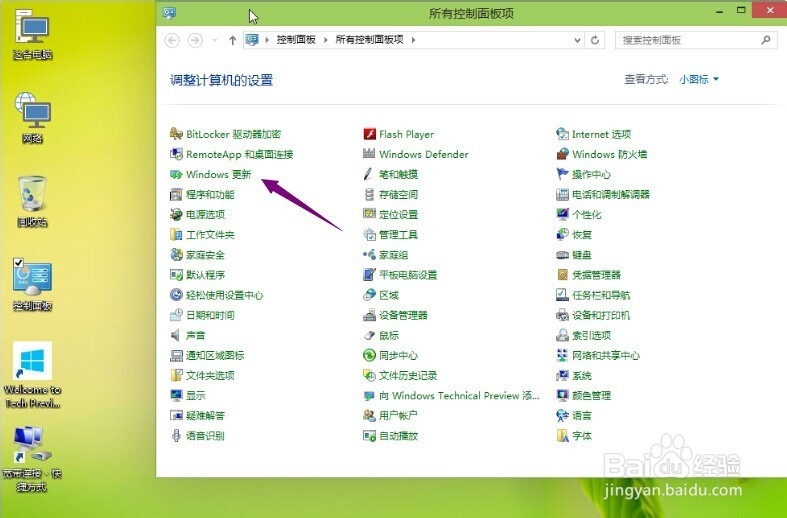Select 宽带连接 快捷方式 desktop shortcut
The image size is (787, 518).
[x=33, y=459]
